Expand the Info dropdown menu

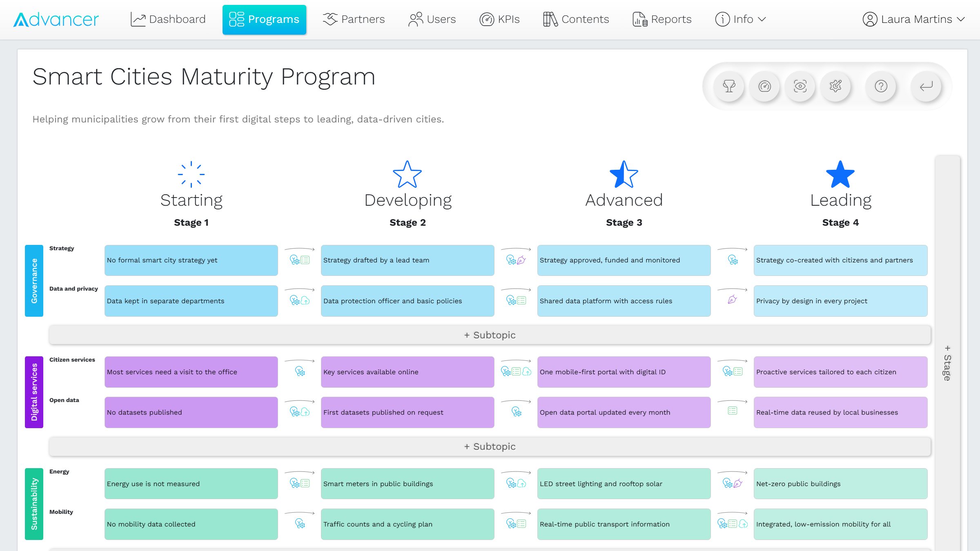(x=740, y=19)
